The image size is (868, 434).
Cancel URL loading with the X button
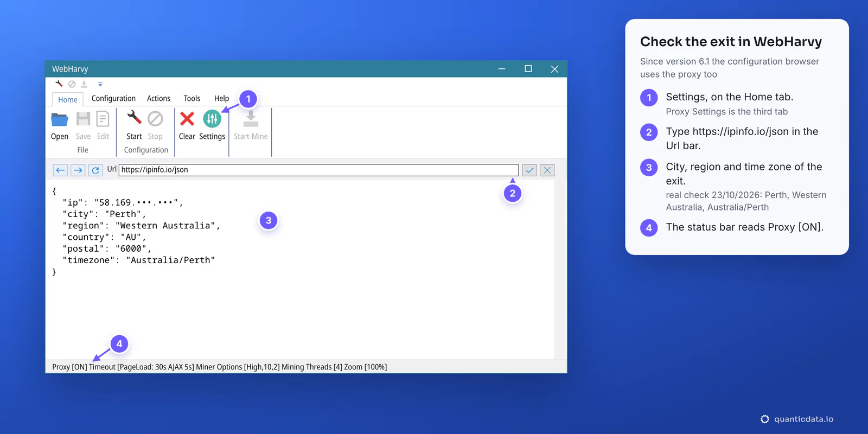[x=547, y=170]
